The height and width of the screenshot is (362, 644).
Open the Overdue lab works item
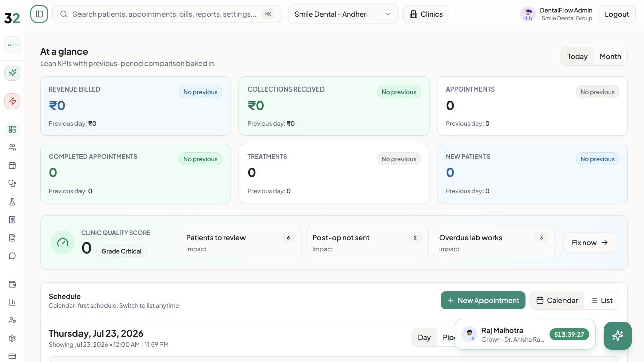(x=494, y=243)
